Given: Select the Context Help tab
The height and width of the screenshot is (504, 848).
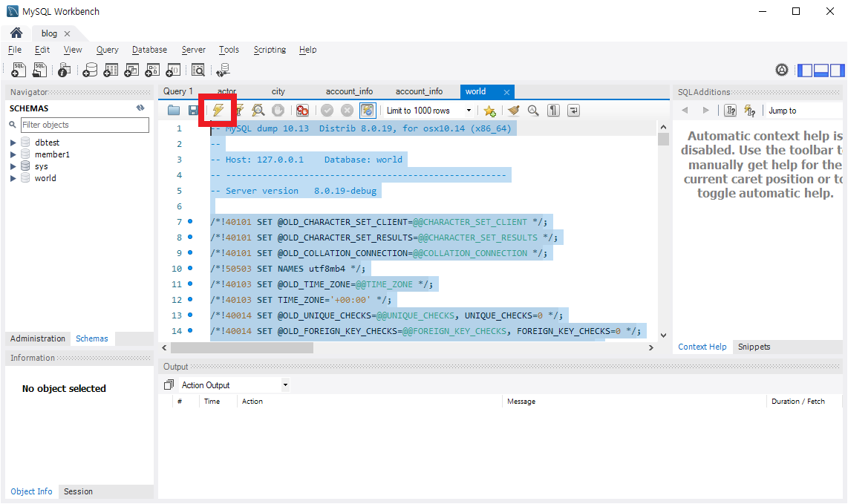Looking at the screenshot, I should coord(702,347).
